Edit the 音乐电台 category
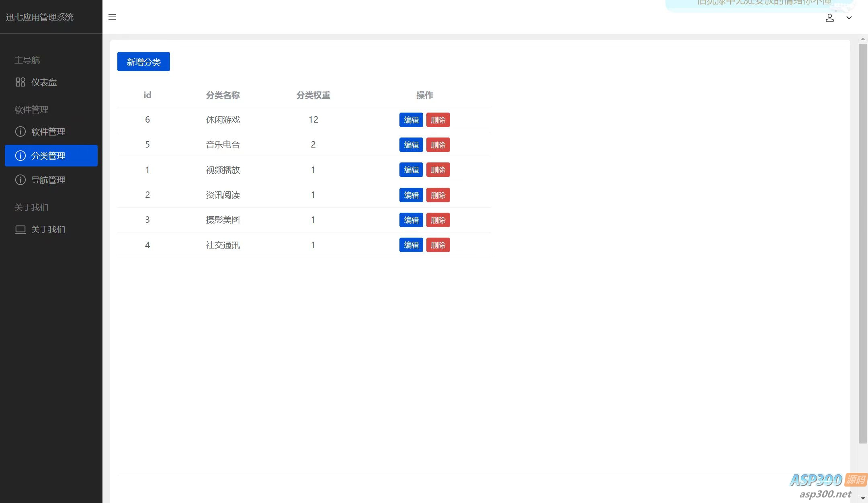 [411, 145]
